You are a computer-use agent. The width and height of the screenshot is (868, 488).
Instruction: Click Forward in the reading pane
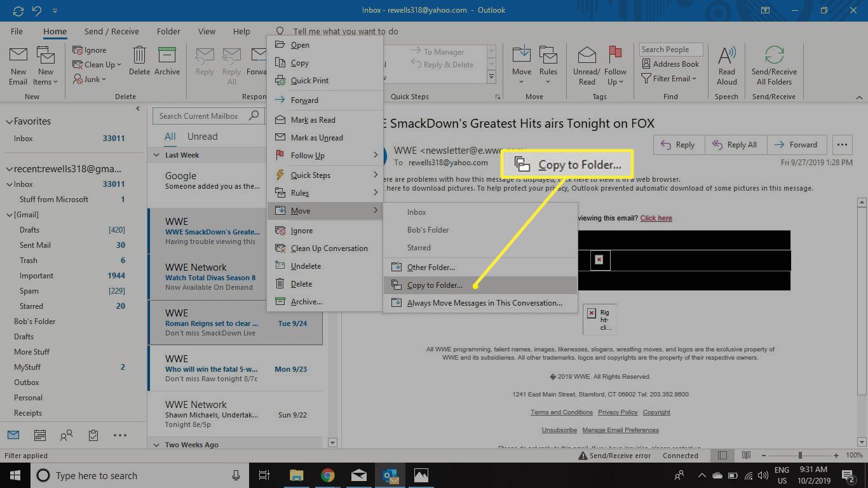[x=797, y=145]
